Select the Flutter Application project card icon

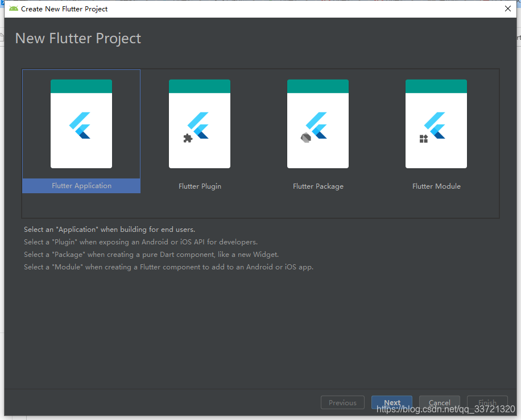[x=81, y=124]
